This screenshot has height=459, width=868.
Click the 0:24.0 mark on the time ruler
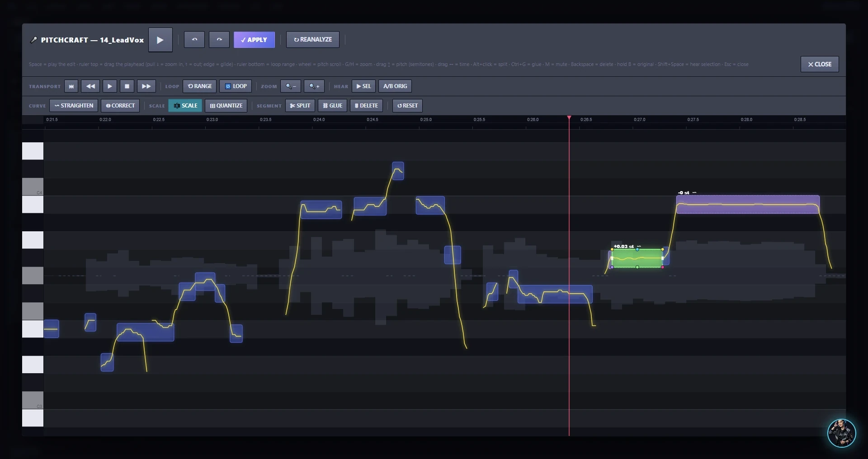coord(319,120)
